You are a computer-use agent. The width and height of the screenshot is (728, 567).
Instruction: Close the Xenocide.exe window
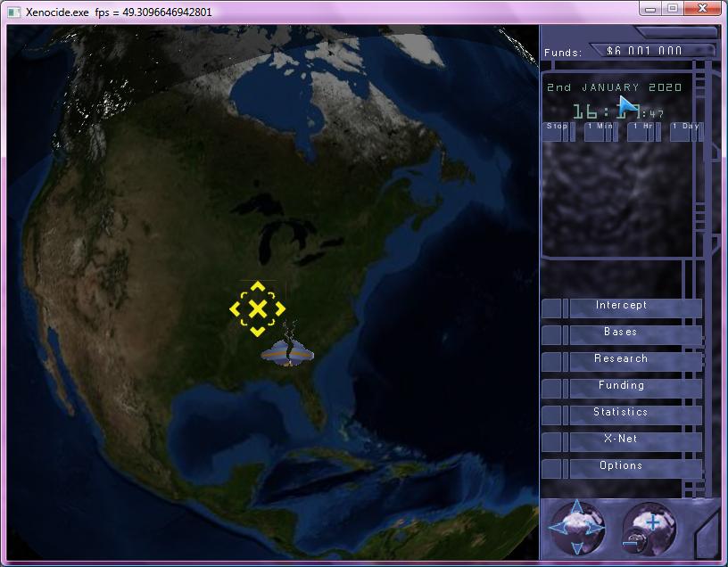tap(703, 9)
